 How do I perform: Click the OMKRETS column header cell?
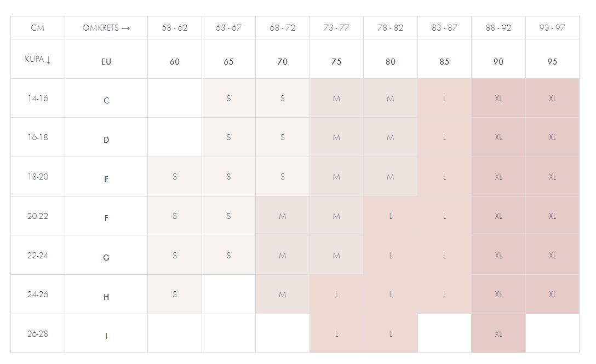tap(106, 28)
